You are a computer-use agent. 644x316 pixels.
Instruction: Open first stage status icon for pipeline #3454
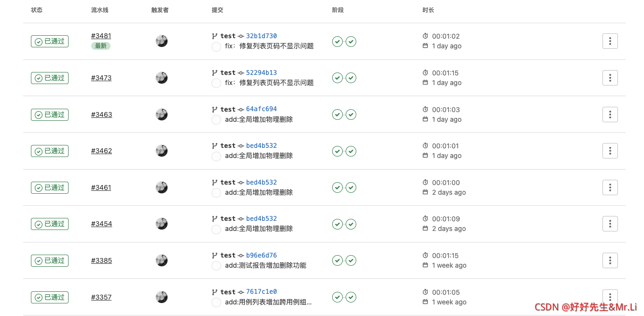click(x=337, y=224)
